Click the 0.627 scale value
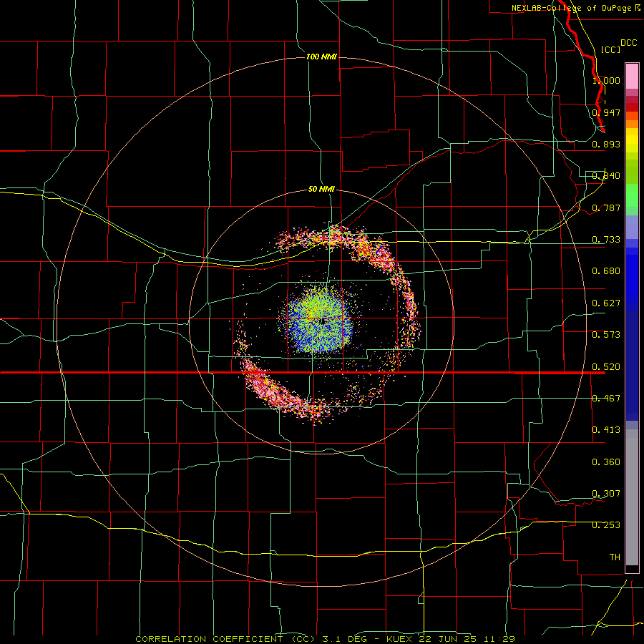644x644 pixels. point(606,303)
